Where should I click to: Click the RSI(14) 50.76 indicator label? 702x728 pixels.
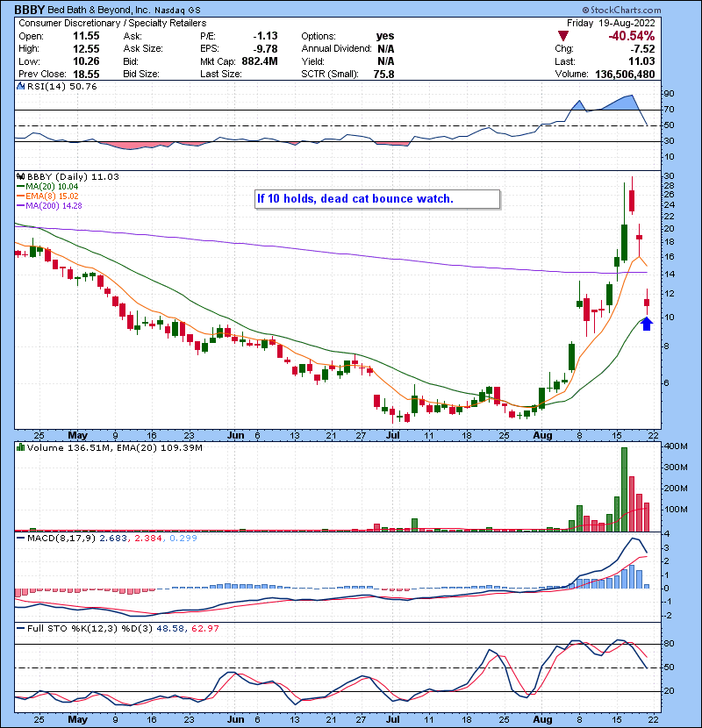(61, 86)
